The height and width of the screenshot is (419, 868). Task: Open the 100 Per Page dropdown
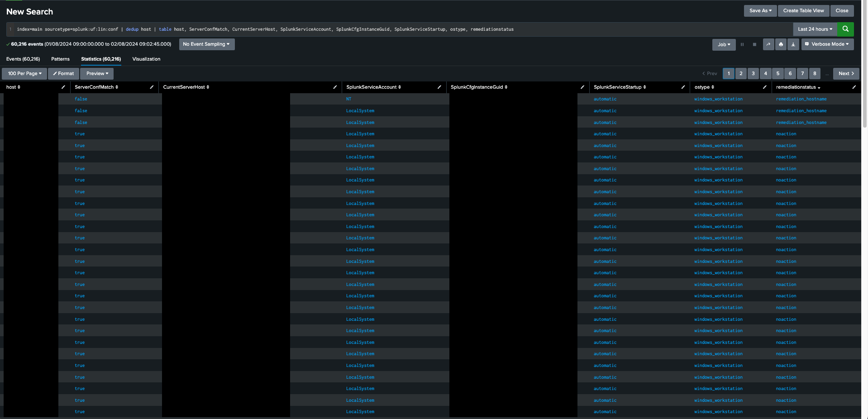pyautogui.click(x=24, y=73)
